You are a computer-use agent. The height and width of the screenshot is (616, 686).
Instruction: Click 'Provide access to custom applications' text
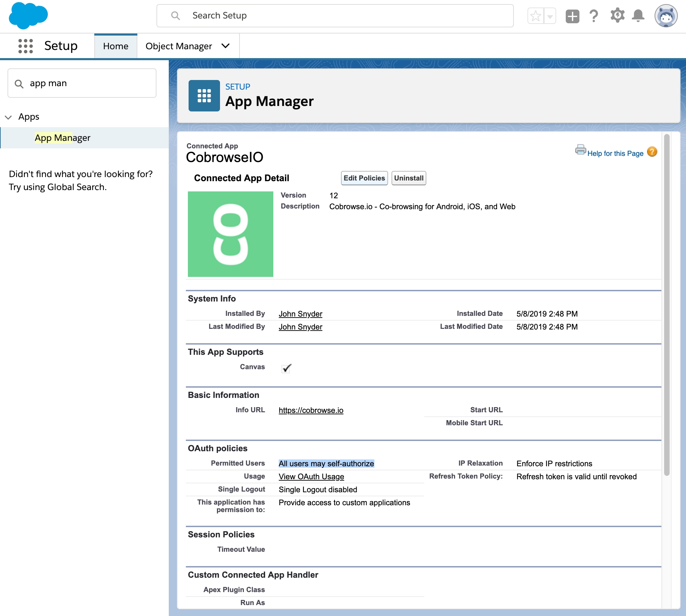click(344, 503)
